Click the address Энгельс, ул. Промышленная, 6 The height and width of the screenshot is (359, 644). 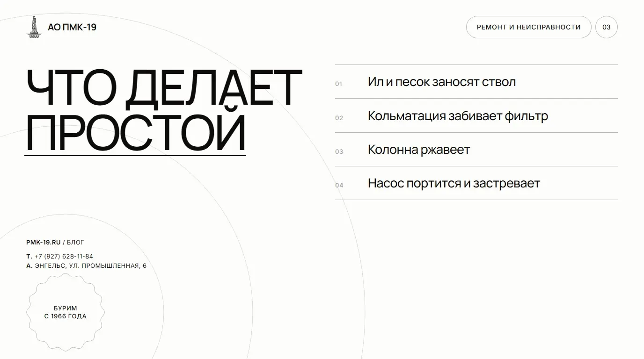pyautogui.click(x=91, y=266)
